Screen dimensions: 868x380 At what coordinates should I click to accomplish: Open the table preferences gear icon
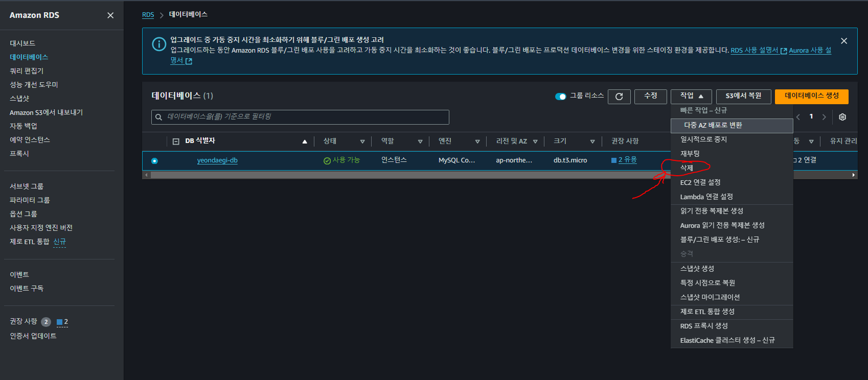pos(842,117)
